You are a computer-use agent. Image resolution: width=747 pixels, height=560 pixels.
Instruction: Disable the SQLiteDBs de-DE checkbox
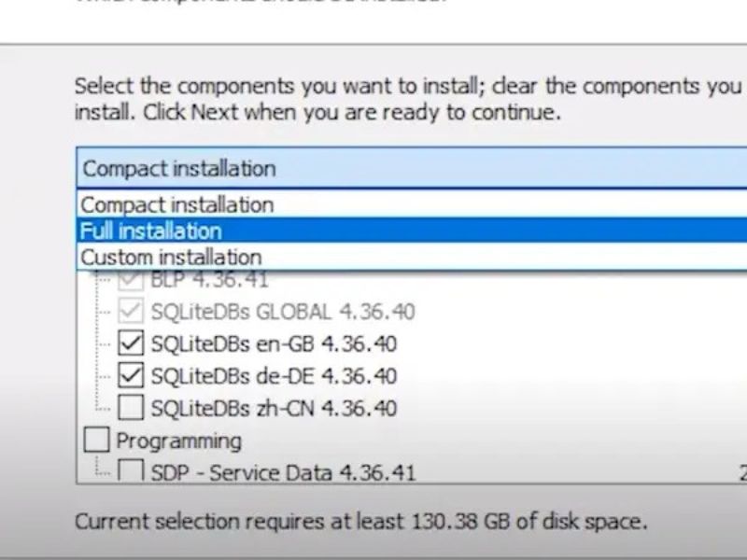click(x=132, y=376)
